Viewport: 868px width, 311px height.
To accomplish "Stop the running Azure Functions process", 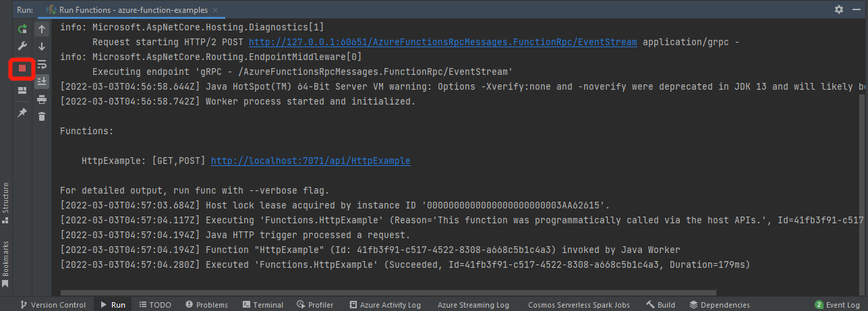I will 22,68.
